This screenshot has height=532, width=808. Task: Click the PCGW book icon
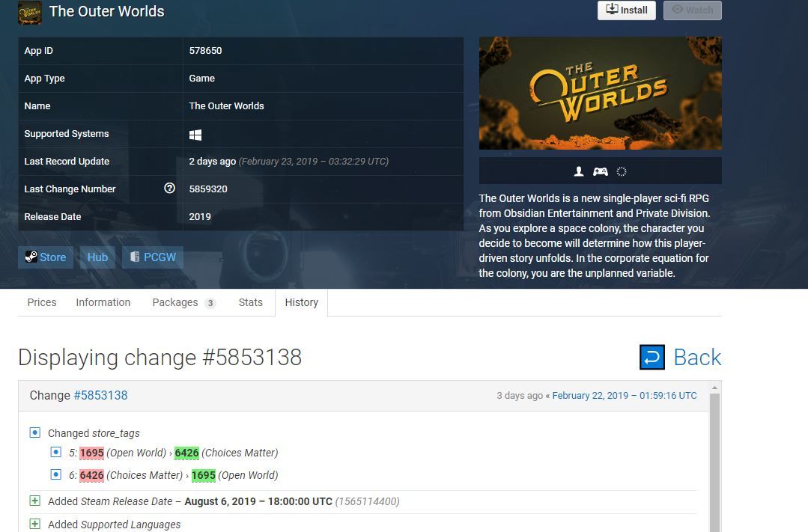135,257
